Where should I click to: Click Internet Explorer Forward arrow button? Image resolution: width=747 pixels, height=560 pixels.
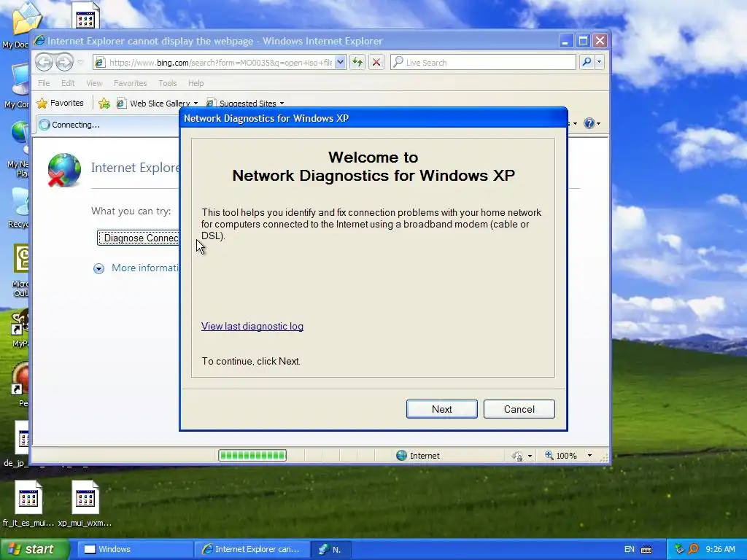click(x=64, y=62)
